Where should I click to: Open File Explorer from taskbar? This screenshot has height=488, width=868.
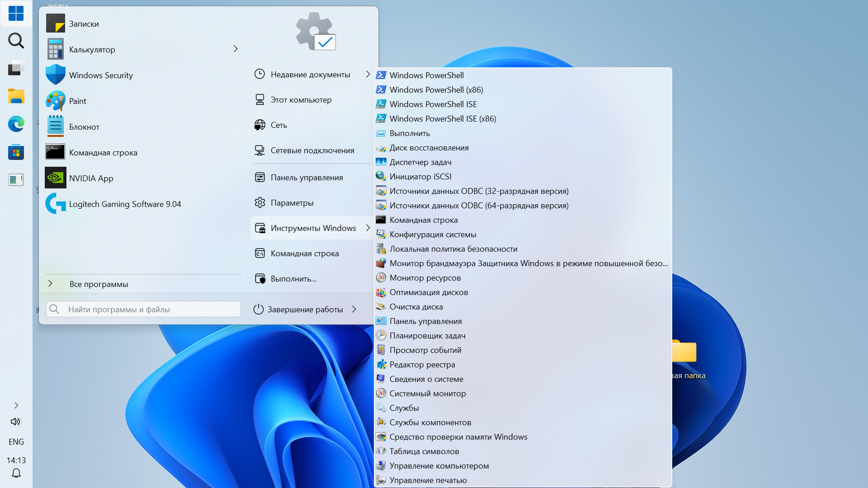click(x=16, y=96)
